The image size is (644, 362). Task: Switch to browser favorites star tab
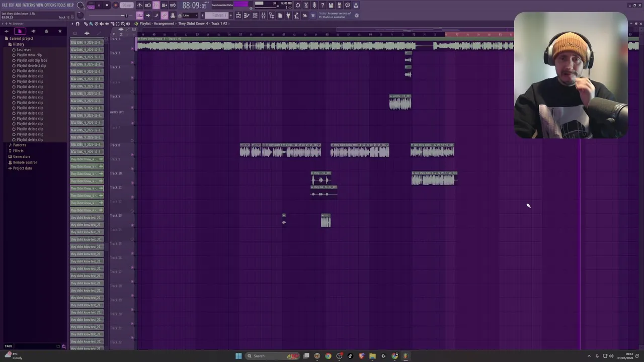[x=60, y=31]
